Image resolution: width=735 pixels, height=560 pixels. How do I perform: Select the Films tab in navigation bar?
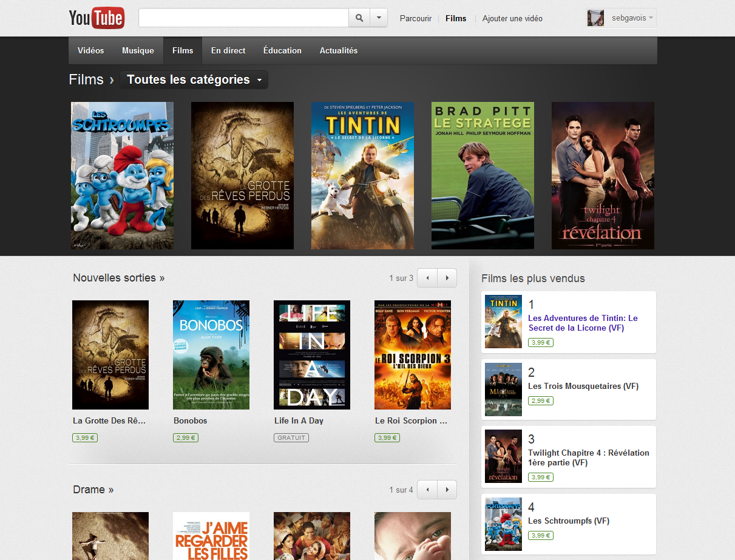click(x=183, y=50)
